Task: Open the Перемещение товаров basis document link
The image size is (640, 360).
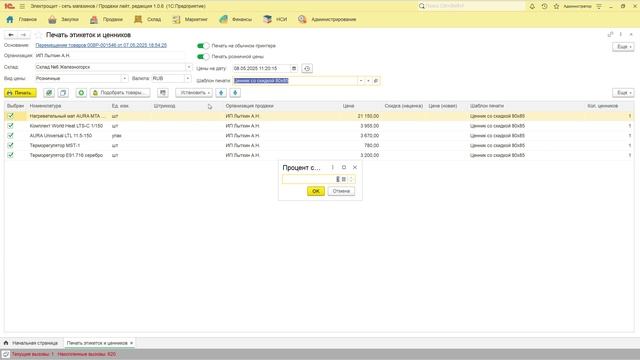Action: click(x=101, y=45)
